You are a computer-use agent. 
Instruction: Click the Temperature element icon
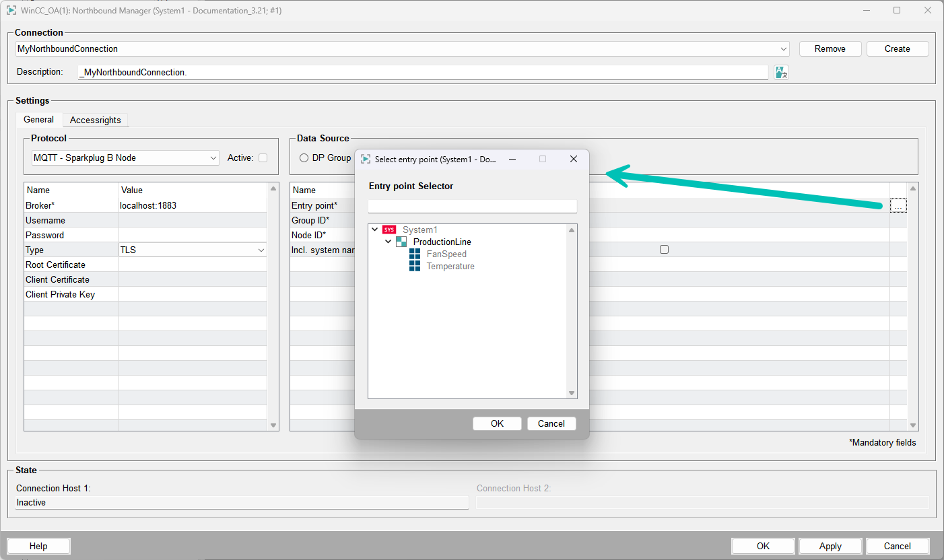tap(415, 267)
